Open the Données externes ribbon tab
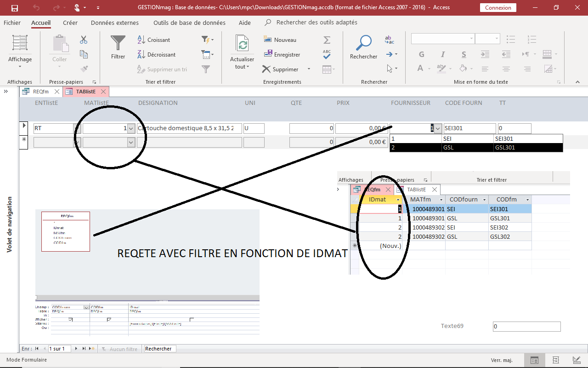 pyautogui.click(x=115, y=23)
